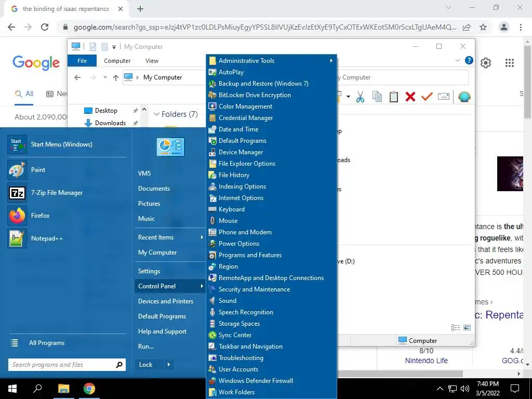Select Downloads in navigation pane

tap(110, 123)
